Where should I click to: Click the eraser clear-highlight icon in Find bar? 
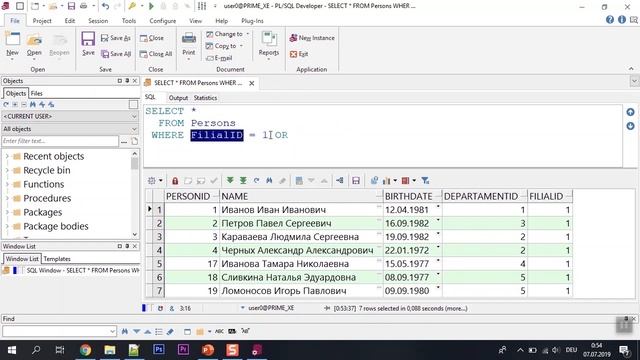point(170,331)
